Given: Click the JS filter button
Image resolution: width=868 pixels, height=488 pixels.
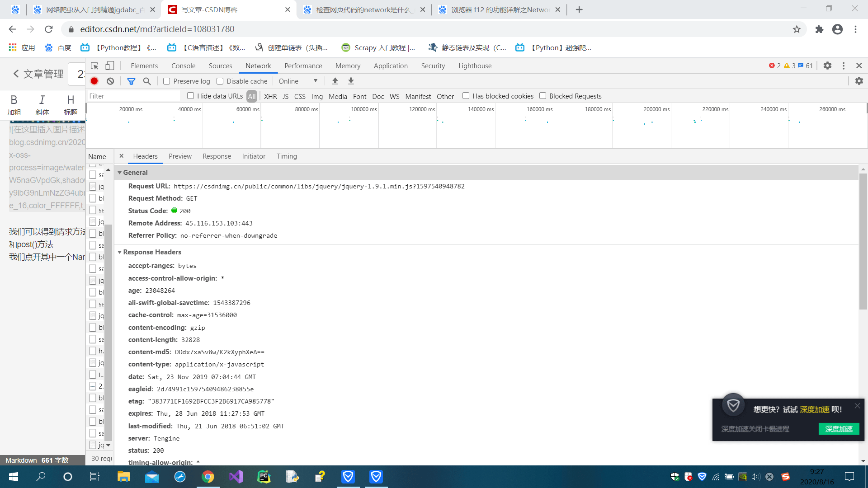Looking at the screenshot, I should (x=286, y=96).
